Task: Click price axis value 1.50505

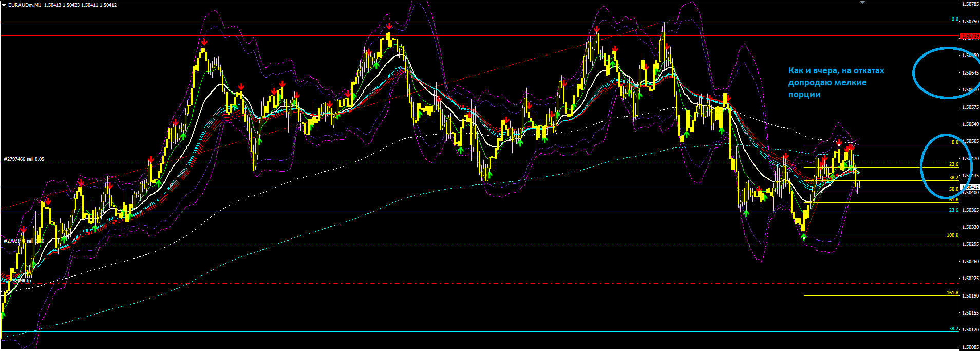Action: [970, 141]
